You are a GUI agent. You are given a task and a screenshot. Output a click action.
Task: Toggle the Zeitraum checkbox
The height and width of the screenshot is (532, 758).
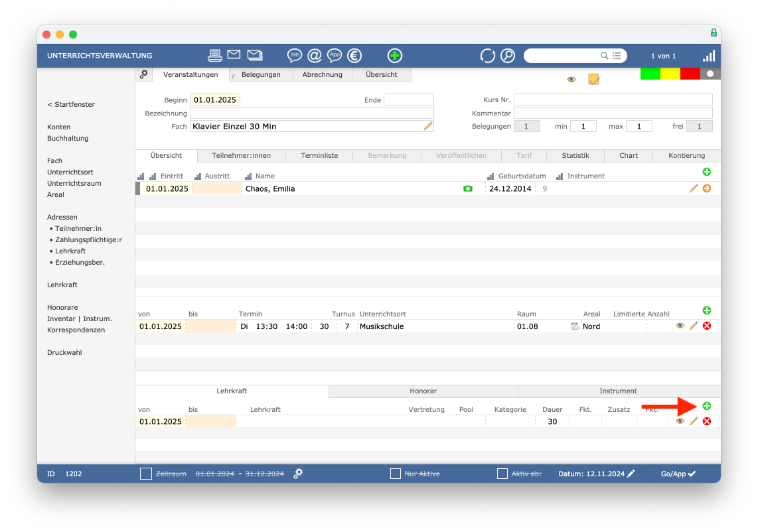click(x=146, y=474)
